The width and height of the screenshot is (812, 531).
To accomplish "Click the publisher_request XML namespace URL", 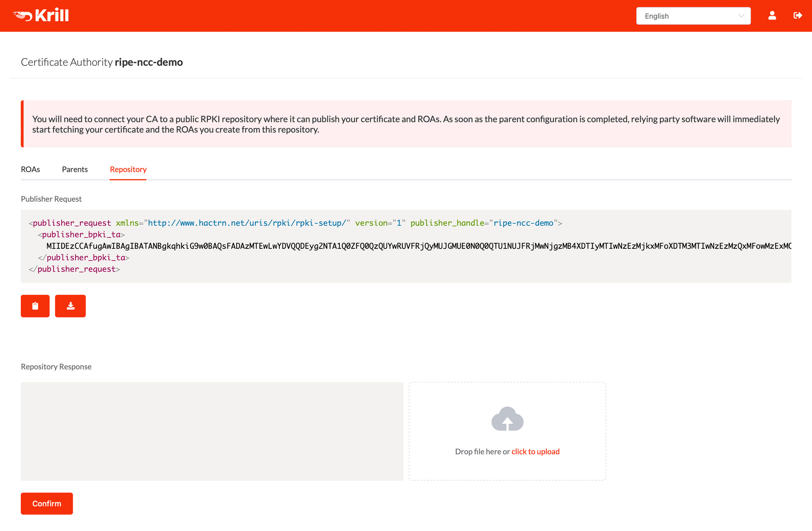I will pos(246,223).
